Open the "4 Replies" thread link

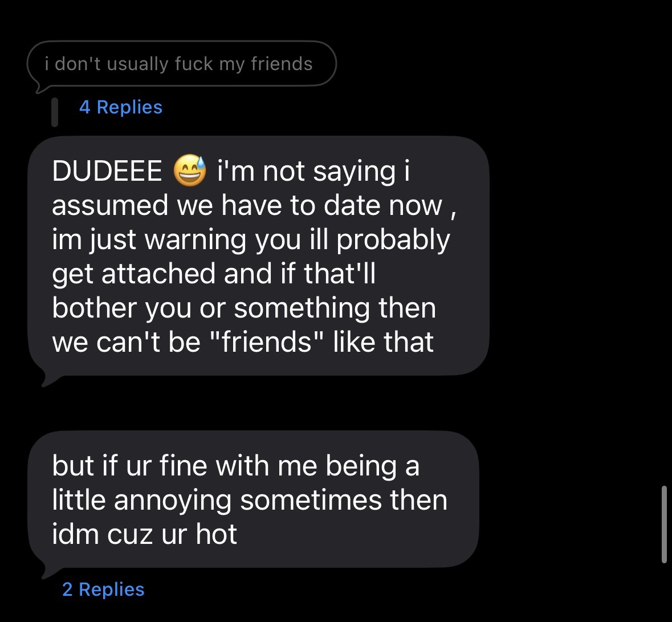(121, 107)
